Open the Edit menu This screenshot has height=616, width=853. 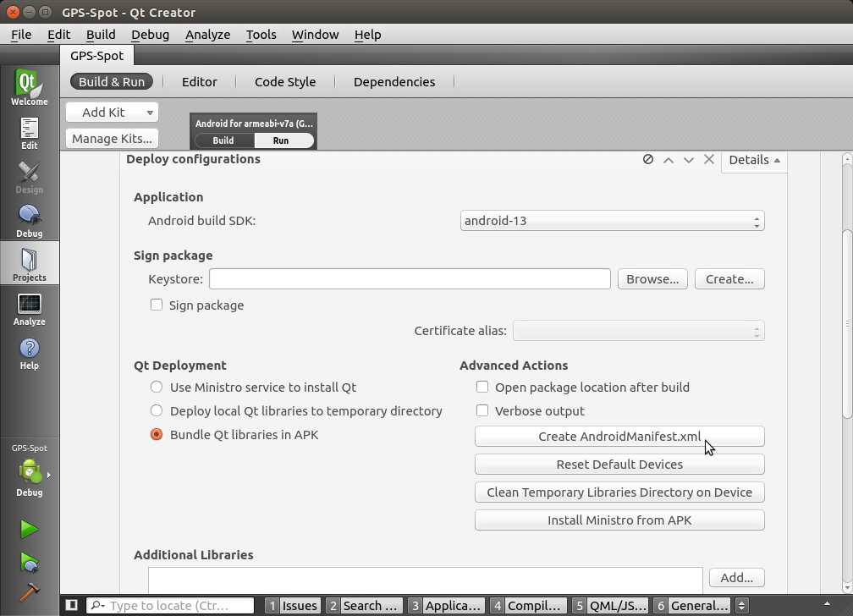click(58, 35)
